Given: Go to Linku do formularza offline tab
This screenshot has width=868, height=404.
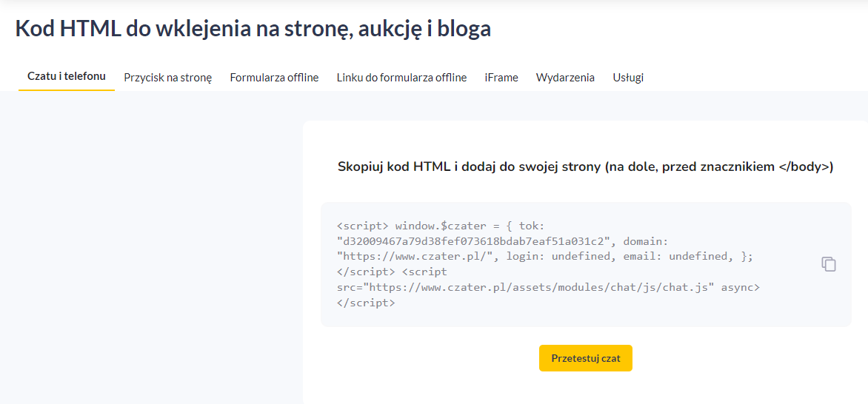Looking at the screenshot, I should point(401,78).
